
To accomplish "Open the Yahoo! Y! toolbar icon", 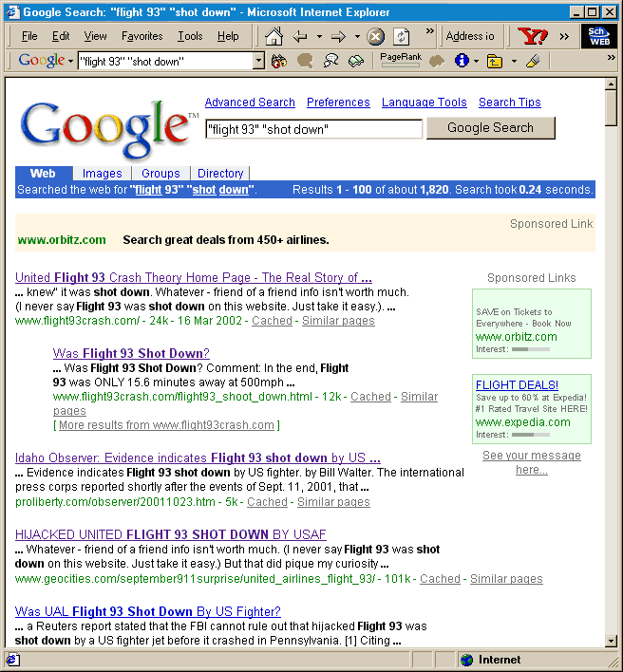I will tap(532, 36).
